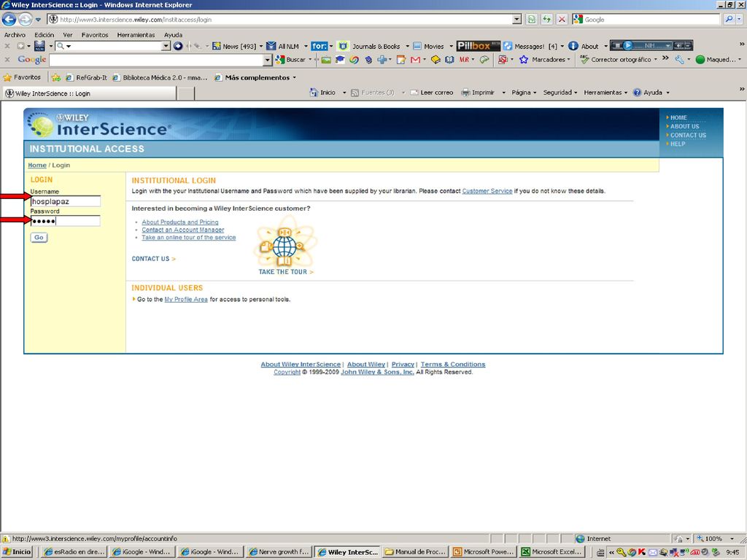
Task: Click the wrench settings icon in Google toolbar
Action: 679,60
